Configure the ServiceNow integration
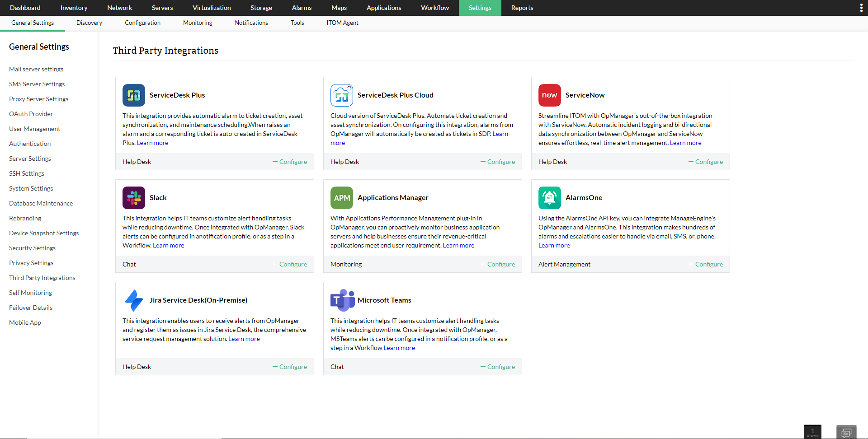This screenshot has height=439, width=868. click(x=706, y=162)
